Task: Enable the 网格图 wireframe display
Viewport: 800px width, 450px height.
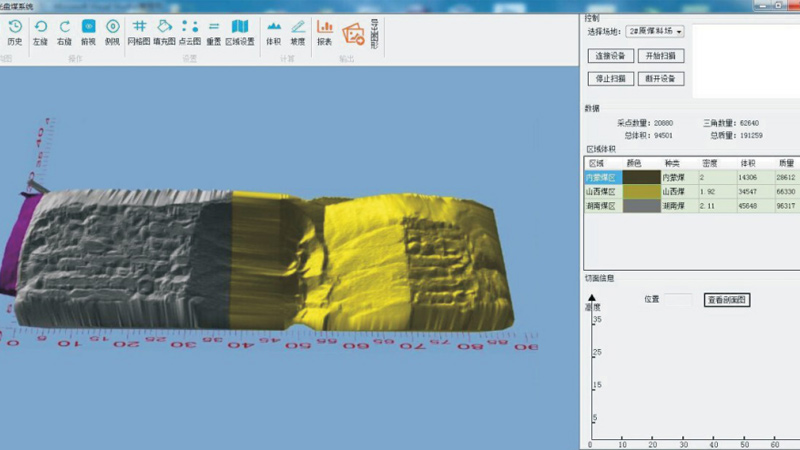Action: tap(139, 32)
